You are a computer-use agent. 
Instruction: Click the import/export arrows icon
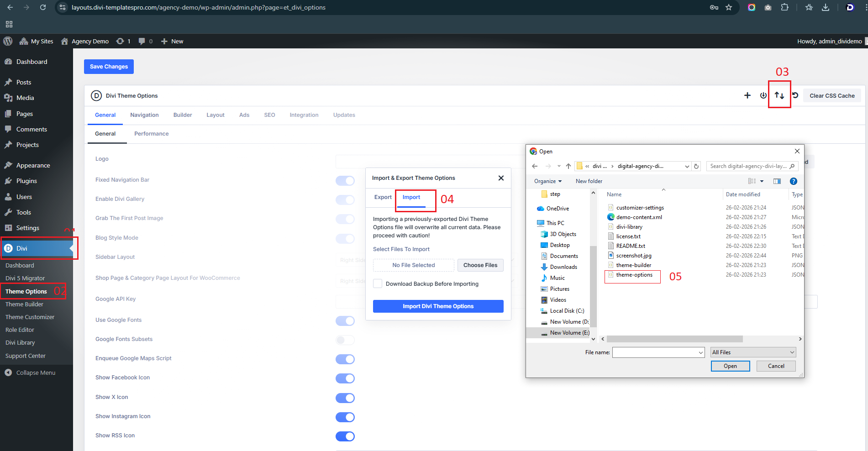(x=779, y=95)
